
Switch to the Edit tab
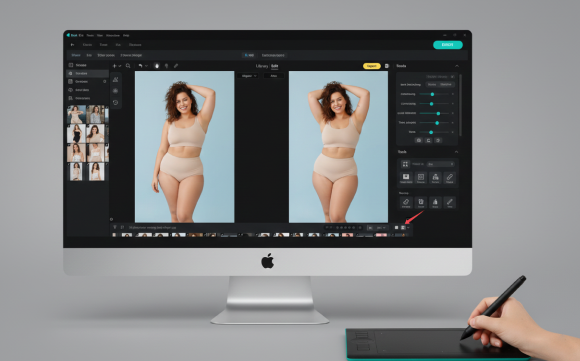[x=274, y=66]
